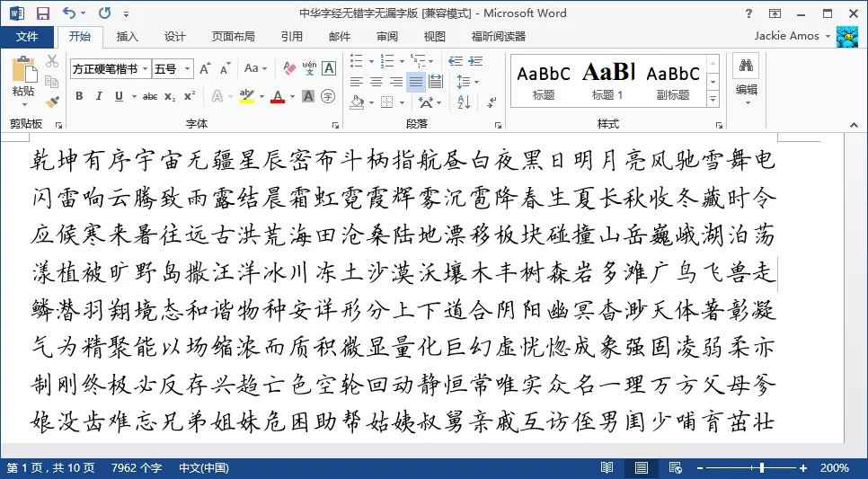
Task: Click the subscript x₂ icon
Action: 170,96
